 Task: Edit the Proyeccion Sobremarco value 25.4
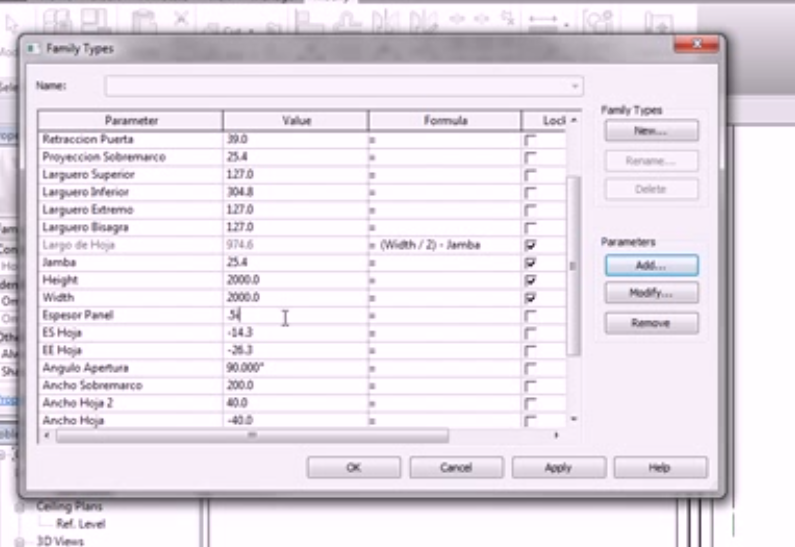pos(296,157)
